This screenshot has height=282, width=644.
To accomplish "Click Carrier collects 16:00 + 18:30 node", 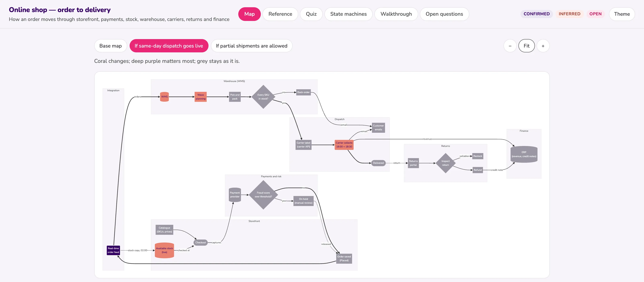I will point(344,145).
